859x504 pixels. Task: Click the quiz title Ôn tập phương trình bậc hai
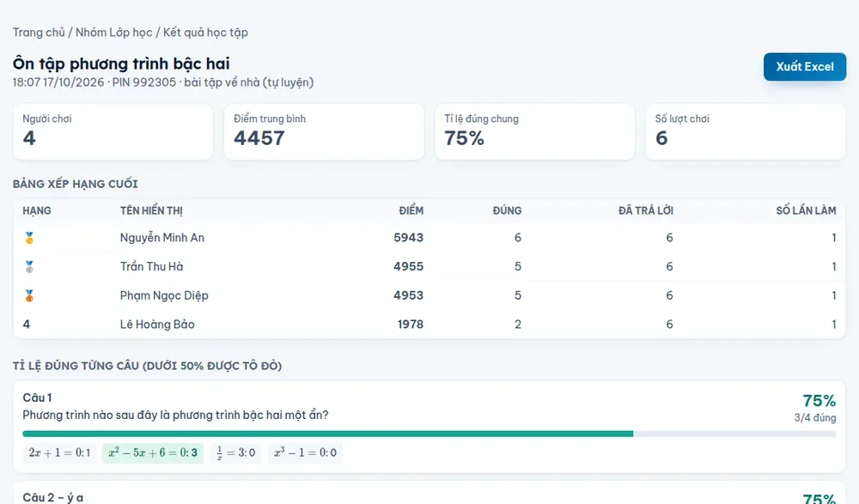tap(121, 64)
